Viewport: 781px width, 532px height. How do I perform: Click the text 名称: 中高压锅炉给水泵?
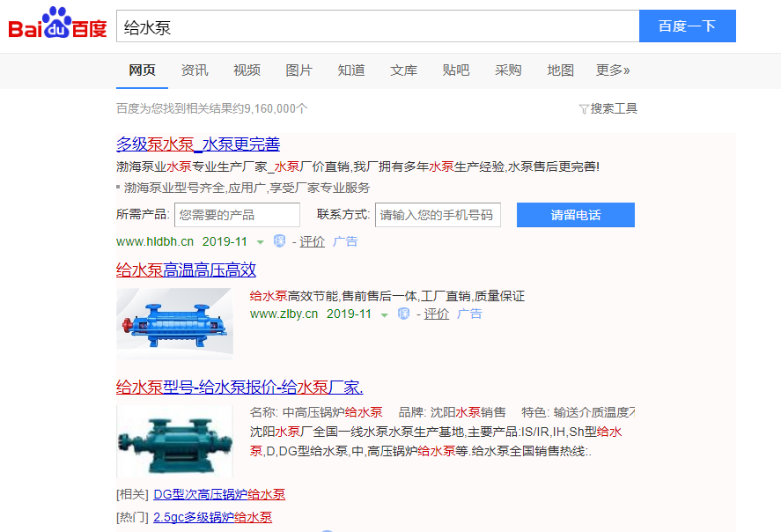click(316, 412)
